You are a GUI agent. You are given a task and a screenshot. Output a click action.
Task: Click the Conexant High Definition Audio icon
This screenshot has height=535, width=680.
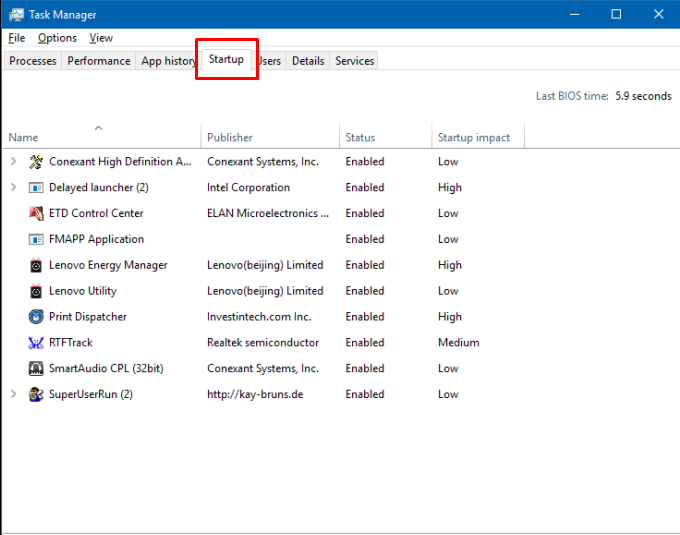(x=36, y=162)
